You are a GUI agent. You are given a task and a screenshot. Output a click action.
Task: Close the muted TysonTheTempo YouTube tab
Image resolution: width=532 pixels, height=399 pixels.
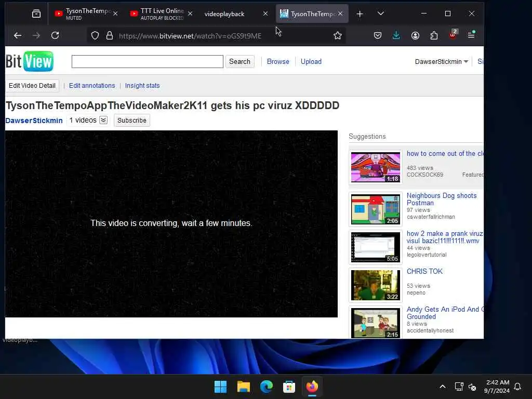click(x=115, y=14)
